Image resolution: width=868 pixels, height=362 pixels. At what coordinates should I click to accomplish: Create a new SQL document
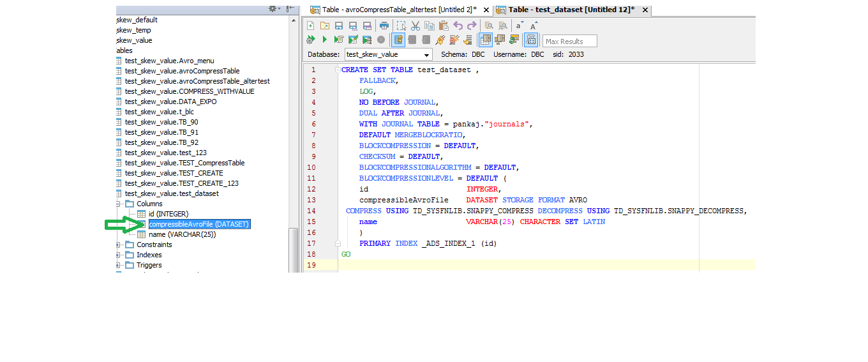pyautogui.click(x=310, y=26)
